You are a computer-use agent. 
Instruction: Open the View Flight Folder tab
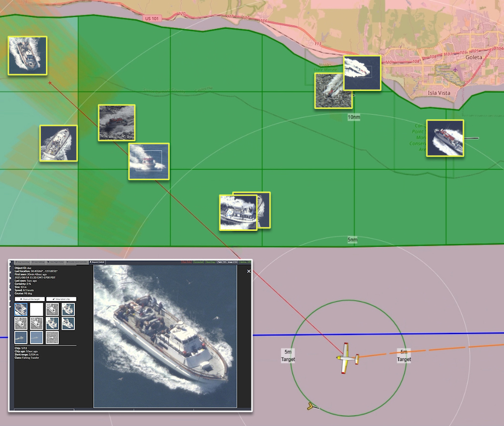[55, 262]
